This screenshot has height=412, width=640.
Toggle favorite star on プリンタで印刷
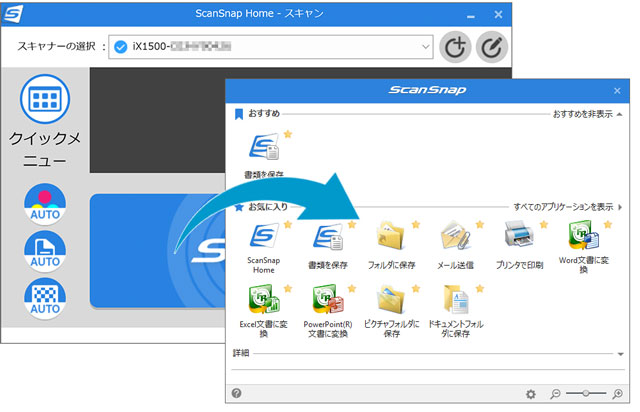tap(544, 224)
